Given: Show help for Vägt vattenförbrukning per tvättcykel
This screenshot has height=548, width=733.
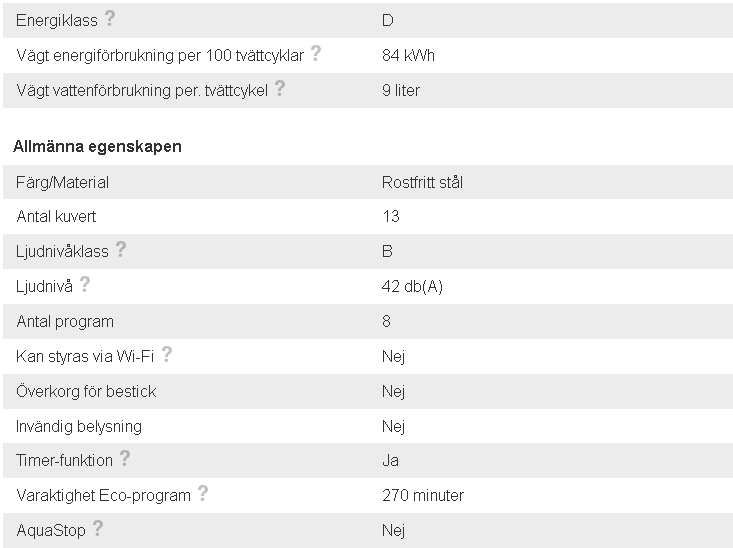Looking at the screenshot, I should click(280, 88).
